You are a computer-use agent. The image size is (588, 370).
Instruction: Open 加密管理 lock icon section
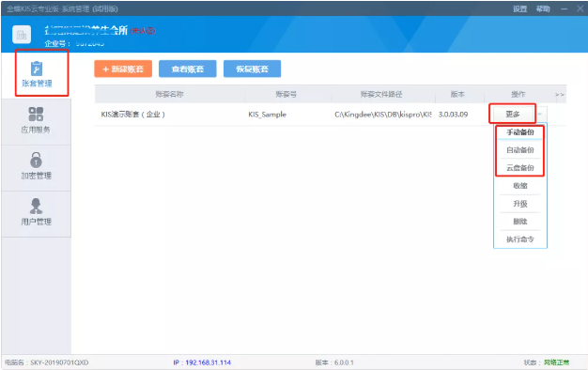(36, 166)
